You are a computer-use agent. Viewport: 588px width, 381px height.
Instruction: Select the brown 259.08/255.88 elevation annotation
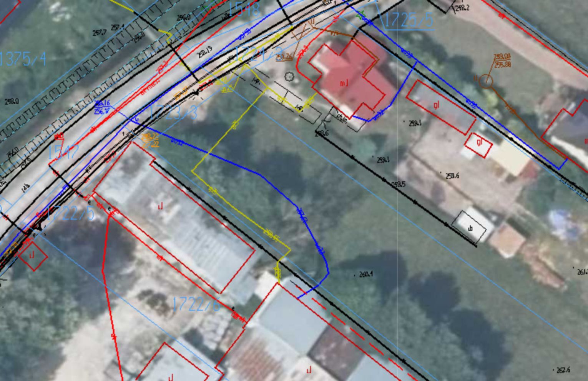[502, 61]
